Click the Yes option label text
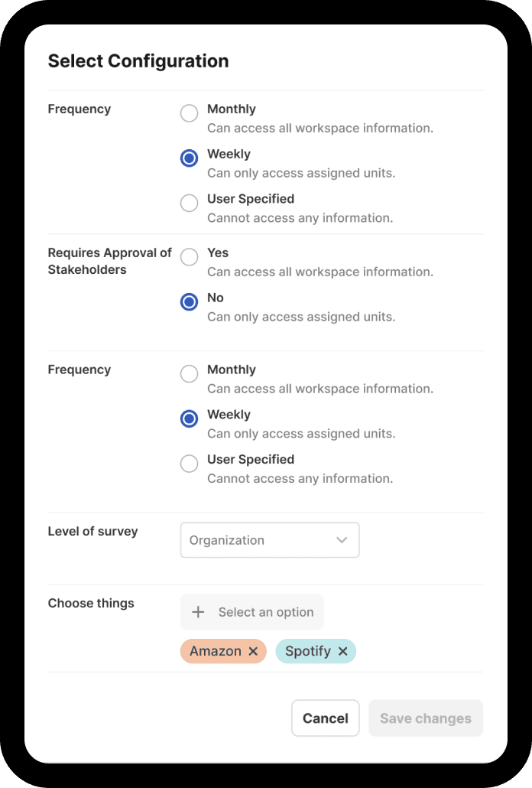 tap(218, 252)
